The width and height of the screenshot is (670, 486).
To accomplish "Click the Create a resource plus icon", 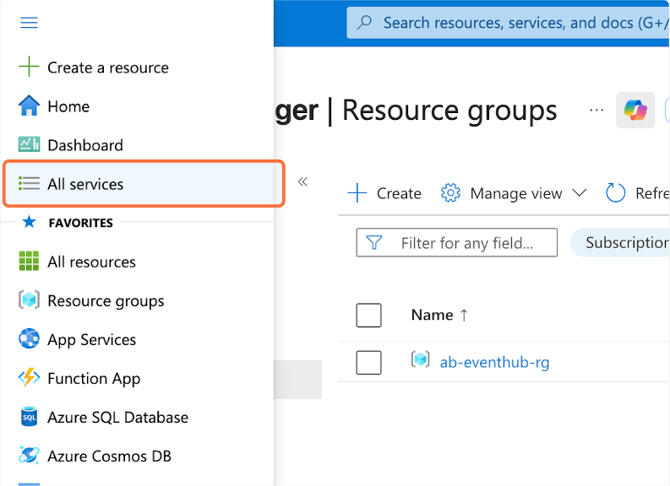I will [29, 68].
